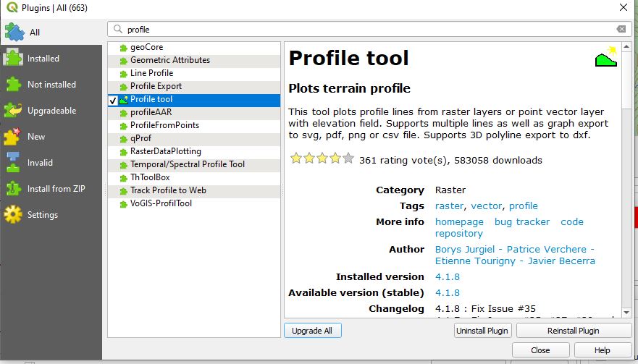The width and height of the screenshot is (638, 364).
Task: Open Install from ZIP page
Action: click(51, 189)
